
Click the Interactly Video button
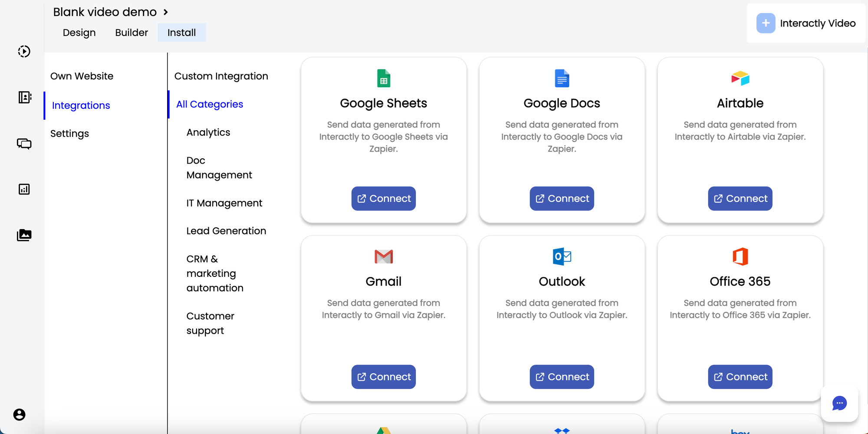click(x=806, y=23)
